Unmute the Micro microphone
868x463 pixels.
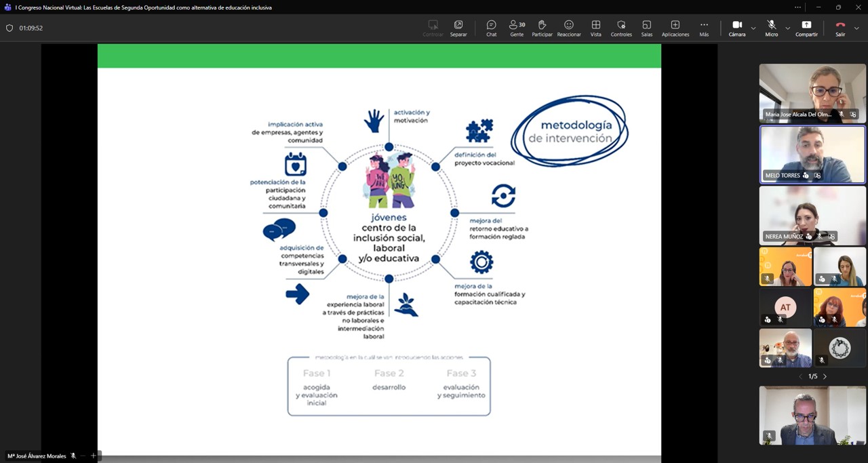coord(772,28)
